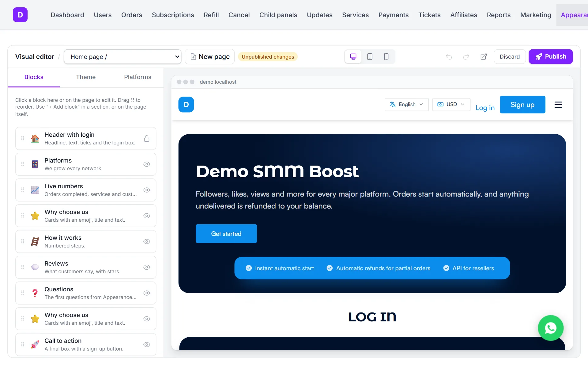Click the ladder icon of How it works
Screen dimensions: 588x368
(x=35, y=242)
